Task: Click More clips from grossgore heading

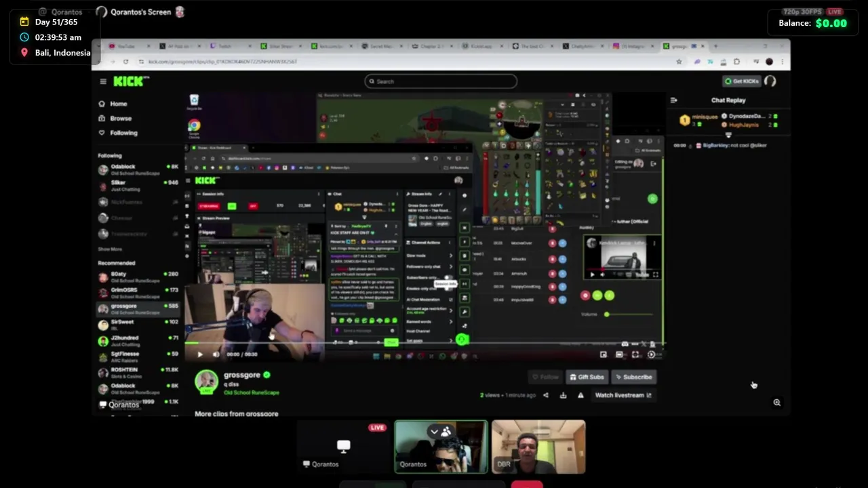Action: pos(237,413)
